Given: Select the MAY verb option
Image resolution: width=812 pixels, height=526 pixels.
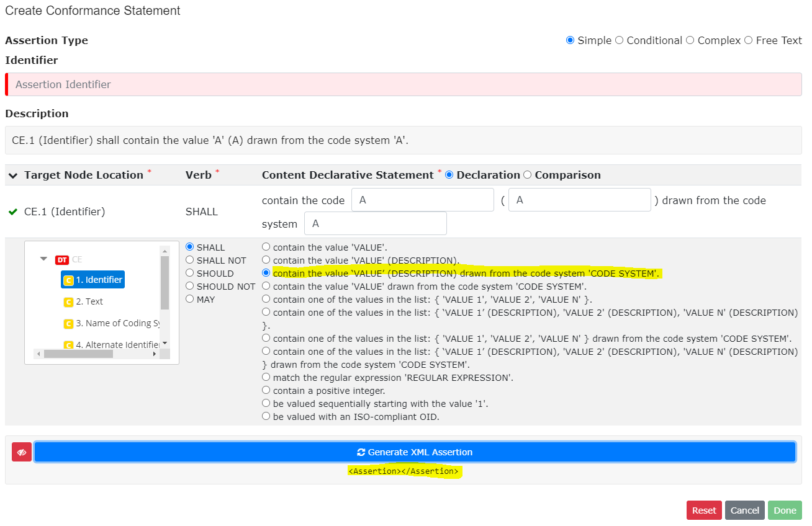Looking at the screenshot, I should point(190,299).
